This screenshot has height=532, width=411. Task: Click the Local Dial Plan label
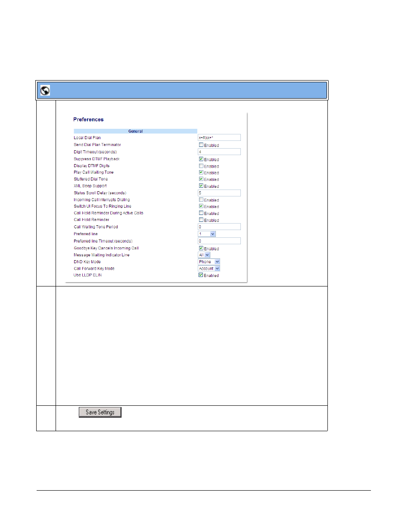point(87,138)
